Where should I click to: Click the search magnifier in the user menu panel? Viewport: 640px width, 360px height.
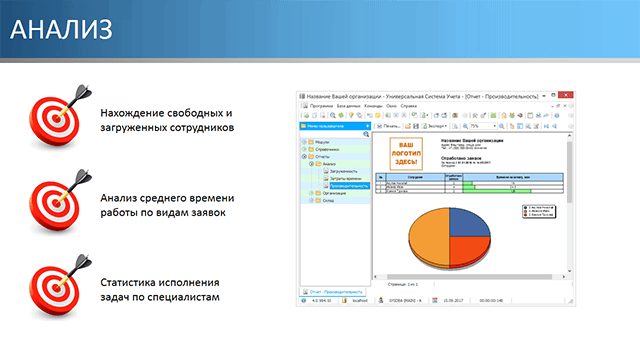coord(366,134)
